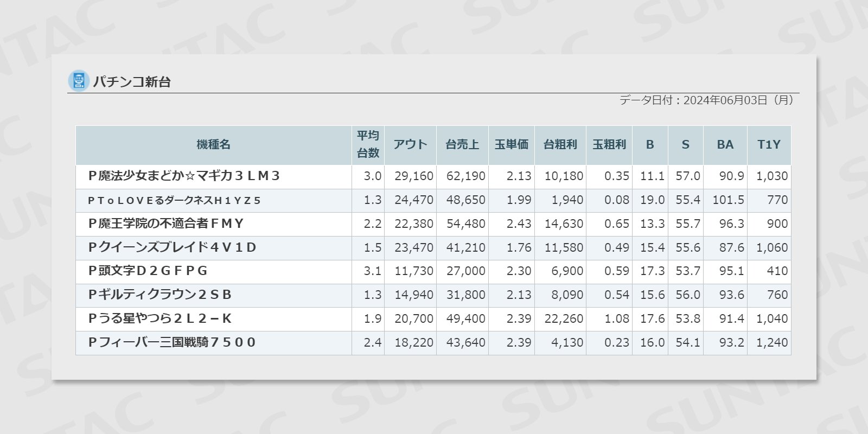Click the 台粗利 column header
This screenshot has height=434, width=868.
560,145
